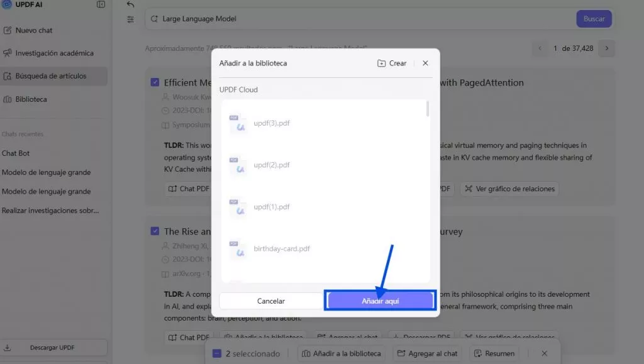Select Búsqueda de artículos
This screenshot has width=644, height=364.
tap(54, 76)
